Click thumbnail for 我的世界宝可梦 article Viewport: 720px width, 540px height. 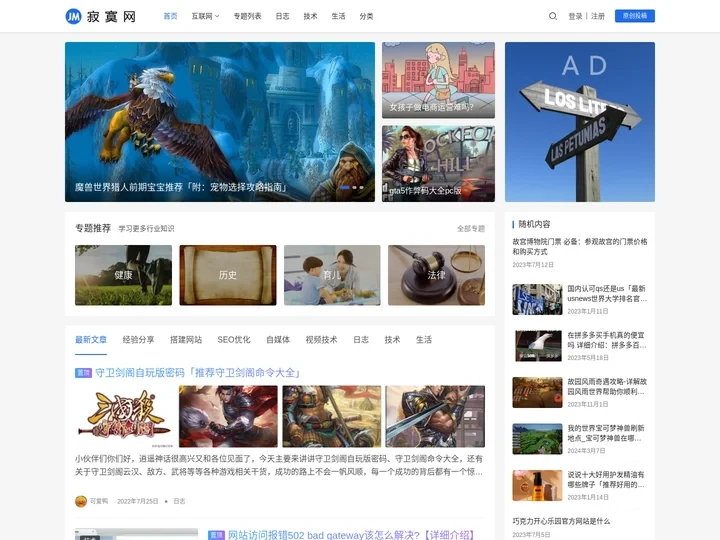point(537,439)
